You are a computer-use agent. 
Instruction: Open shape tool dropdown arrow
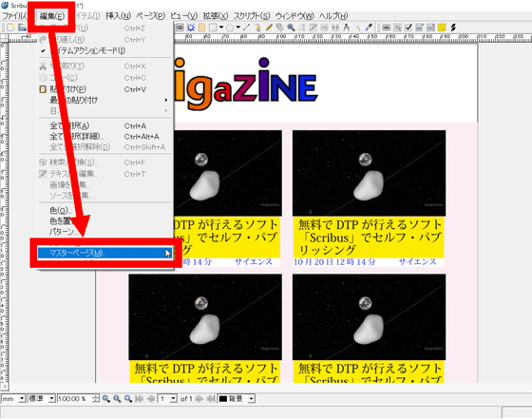coord(221,28)
